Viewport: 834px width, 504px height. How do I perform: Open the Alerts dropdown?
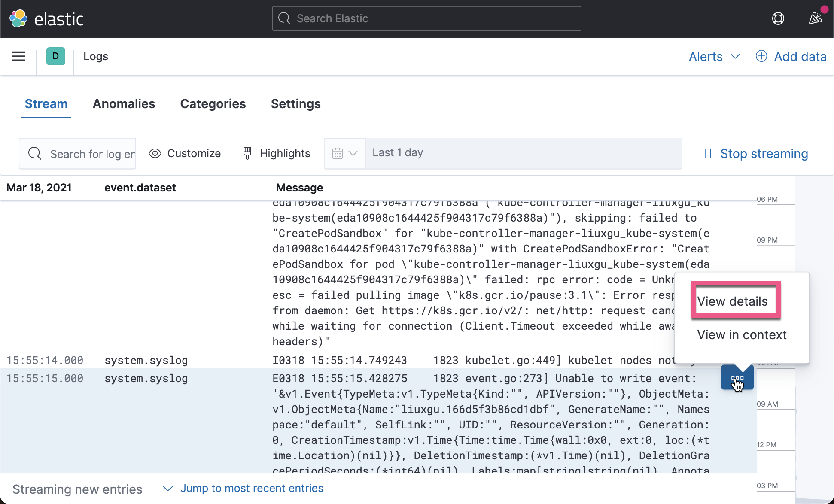point(714,56)
